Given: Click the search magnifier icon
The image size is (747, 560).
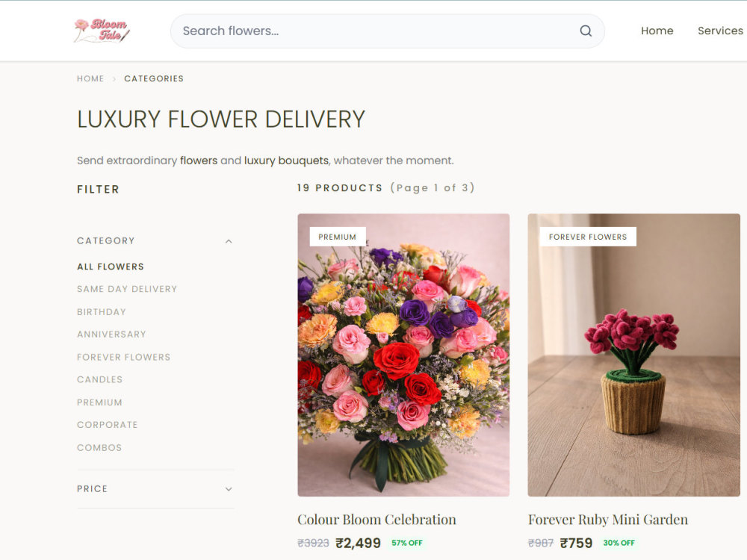Looking at the screenshot, I should point(586,31).
